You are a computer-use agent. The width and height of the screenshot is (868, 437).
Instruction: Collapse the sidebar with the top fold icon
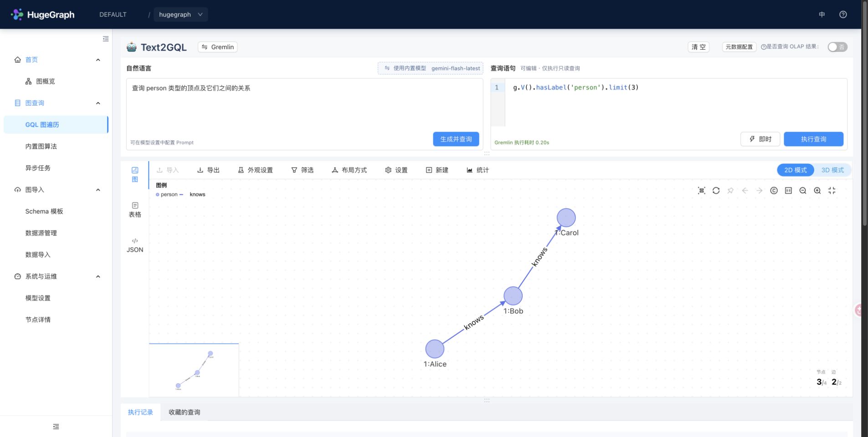pyautogui.click(x=106, y=39)
